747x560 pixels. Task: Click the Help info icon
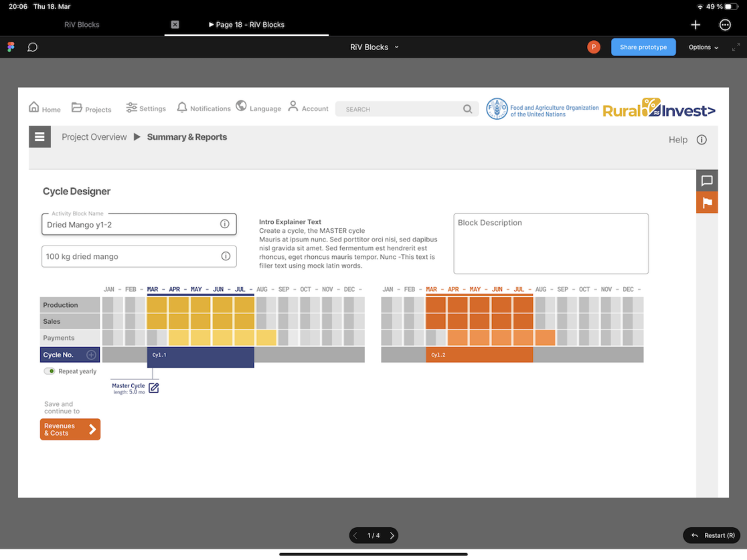point(701,140)
